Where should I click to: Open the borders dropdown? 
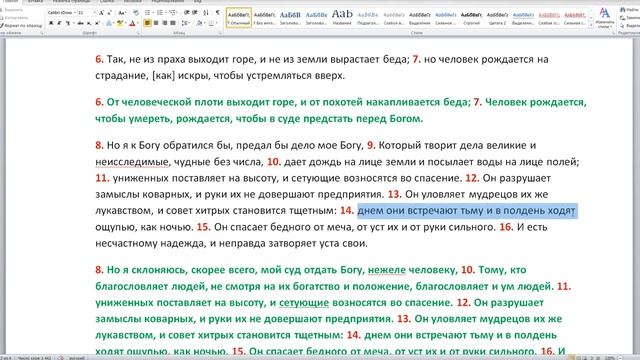tap(212, 23)
